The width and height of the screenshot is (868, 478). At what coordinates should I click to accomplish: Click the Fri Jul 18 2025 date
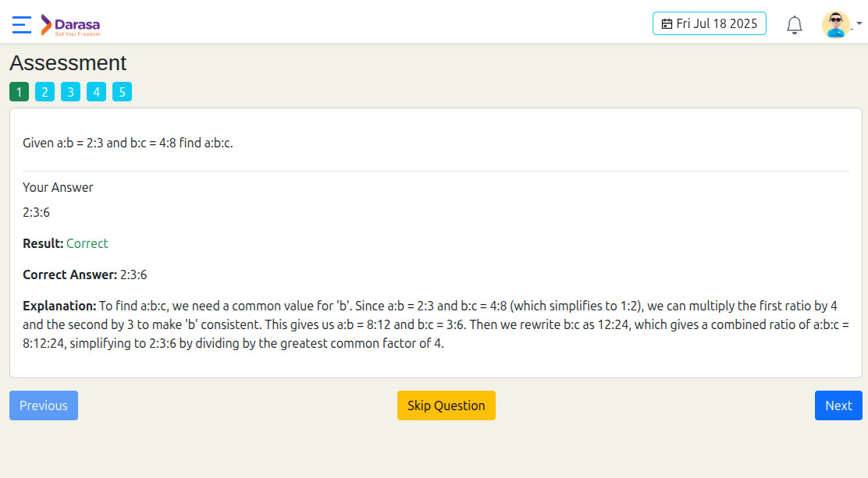pos(717,24)
